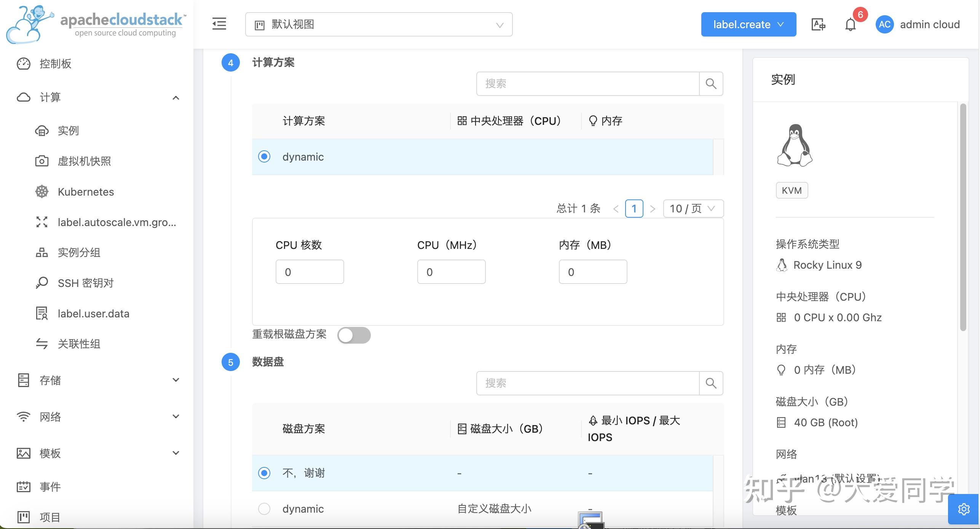Open the notifications bell with 6 alerts
The height and width of the screenshot is (529, 980).
pyautogui.click(x=850, y=24)
